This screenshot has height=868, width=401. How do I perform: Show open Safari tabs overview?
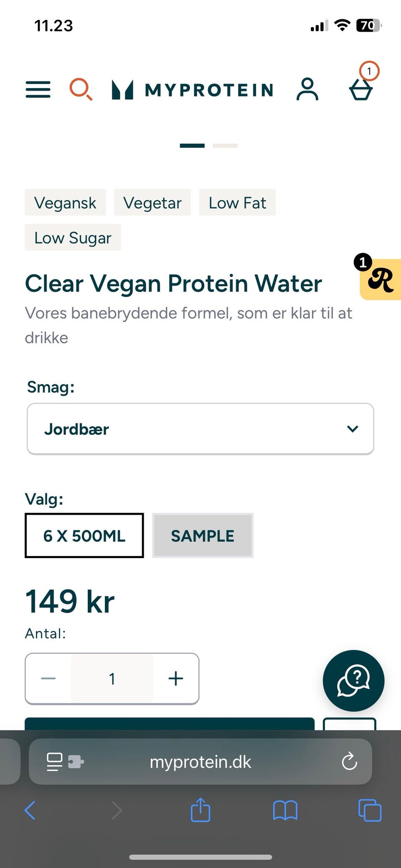tap(370, 810)
